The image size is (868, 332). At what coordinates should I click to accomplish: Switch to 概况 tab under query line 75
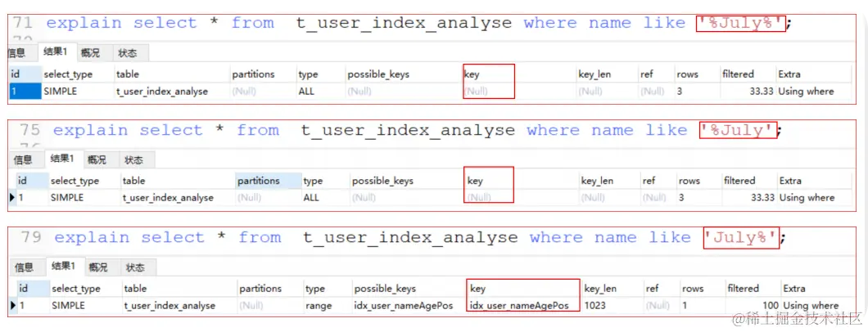click(x=97, y=160)
